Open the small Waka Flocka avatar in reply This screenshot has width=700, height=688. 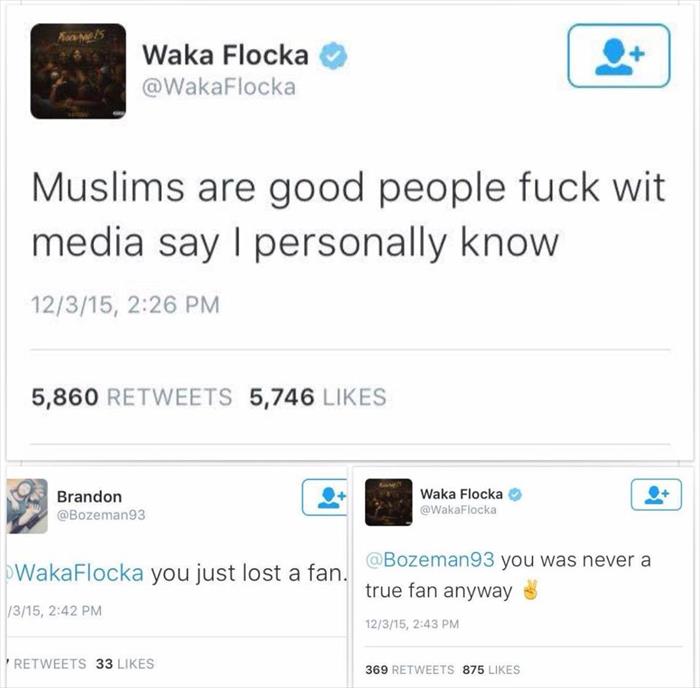[388, 502]
